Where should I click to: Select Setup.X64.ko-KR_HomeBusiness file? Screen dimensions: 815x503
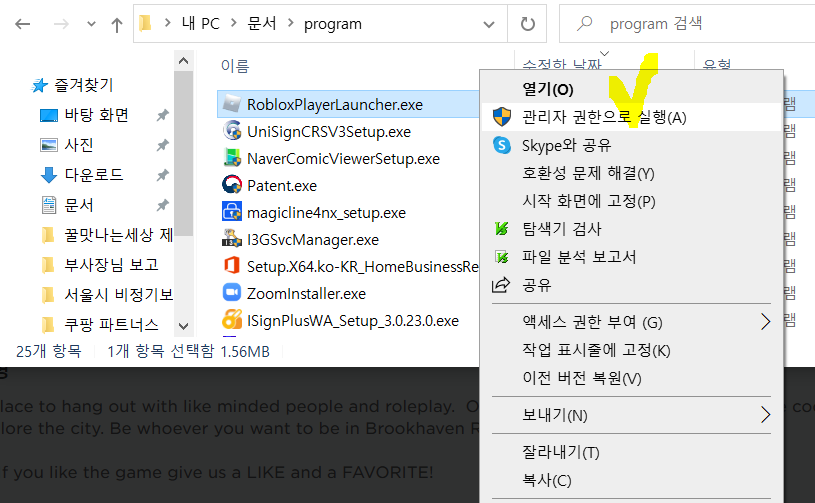pos(363,267)
